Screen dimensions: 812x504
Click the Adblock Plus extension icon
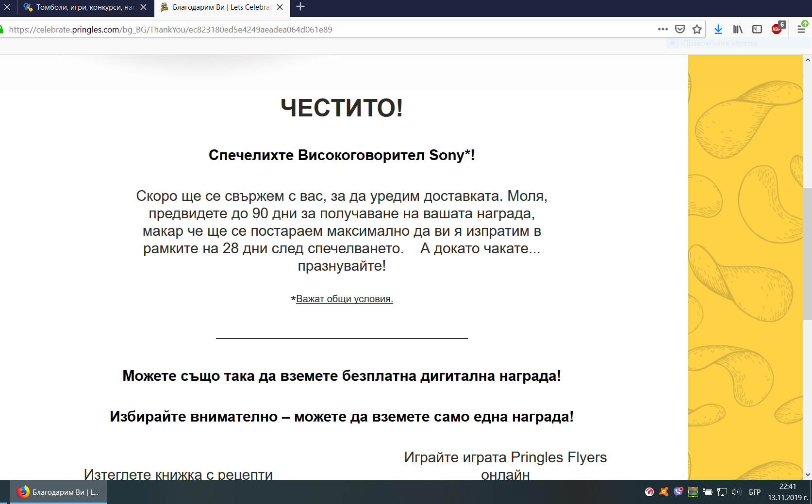pos(778,29)
